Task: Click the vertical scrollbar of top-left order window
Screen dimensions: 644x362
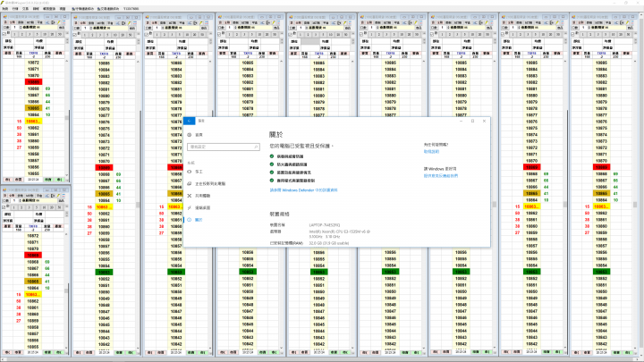Action: coord(67,119)
